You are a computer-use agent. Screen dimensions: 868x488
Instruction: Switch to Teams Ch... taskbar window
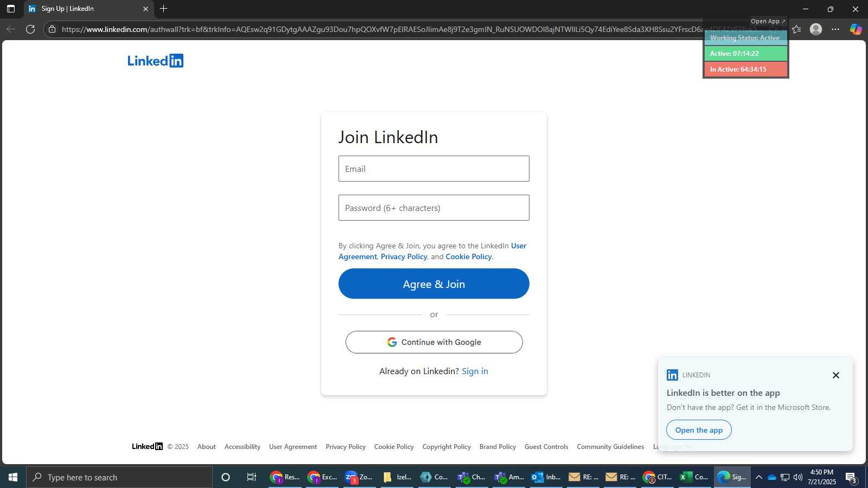tap(471, 477)
